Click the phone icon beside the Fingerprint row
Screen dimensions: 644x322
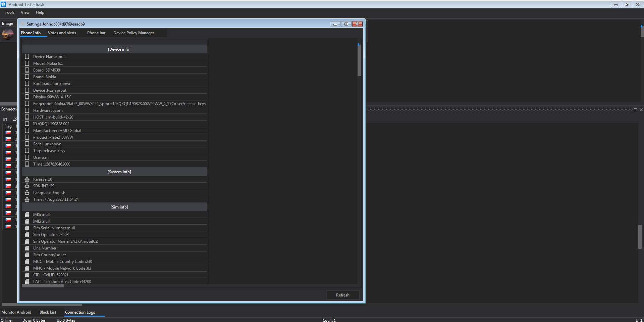tap(27, 104)
